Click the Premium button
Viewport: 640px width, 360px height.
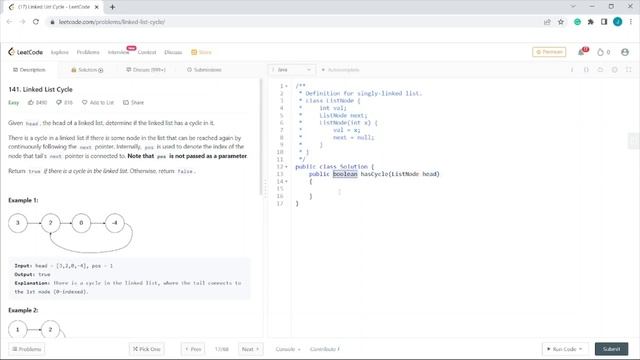(549, 52)
